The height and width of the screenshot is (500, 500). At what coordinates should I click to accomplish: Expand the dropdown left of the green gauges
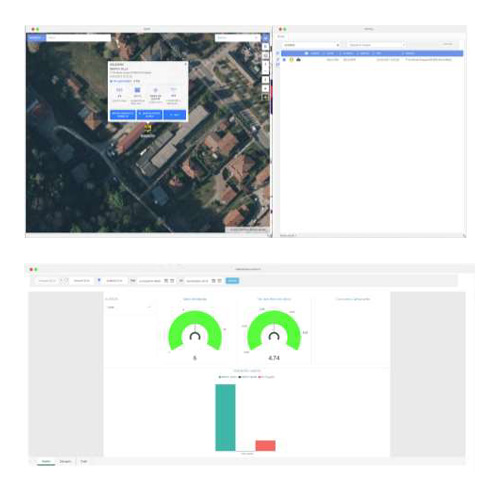[x=129, y=307]
